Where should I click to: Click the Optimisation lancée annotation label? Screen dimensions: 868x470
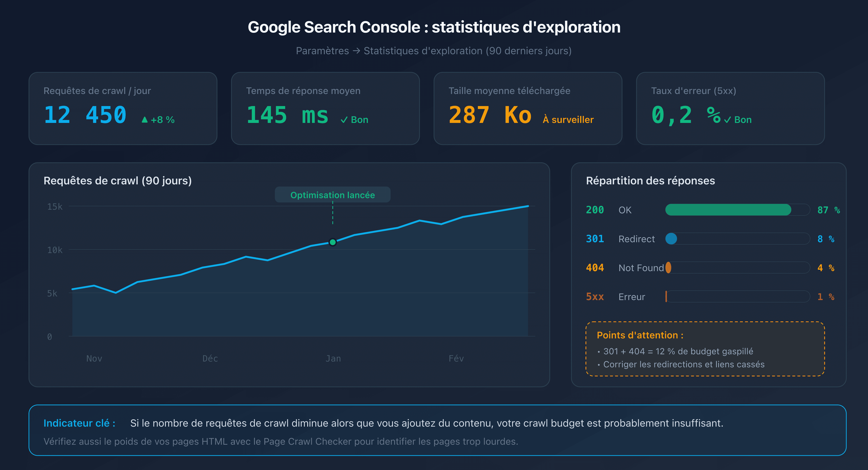click(x=332, y=195)
